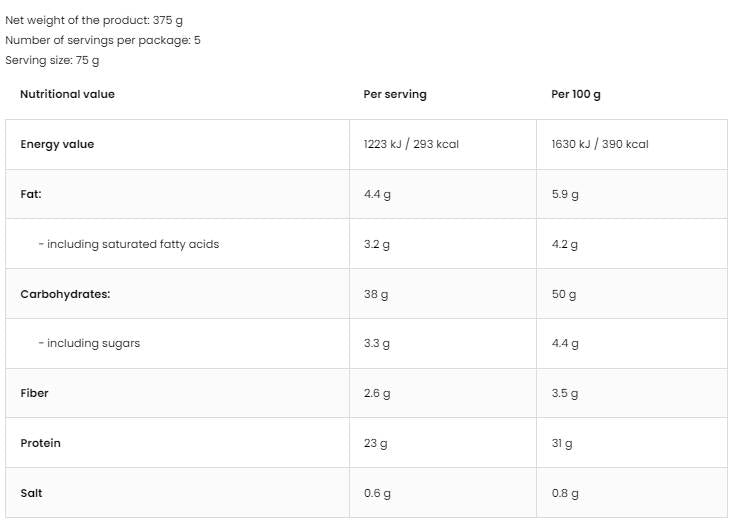
Task: Click the 3.5 g fiber per 100 g cell
Action: [565, 393]
